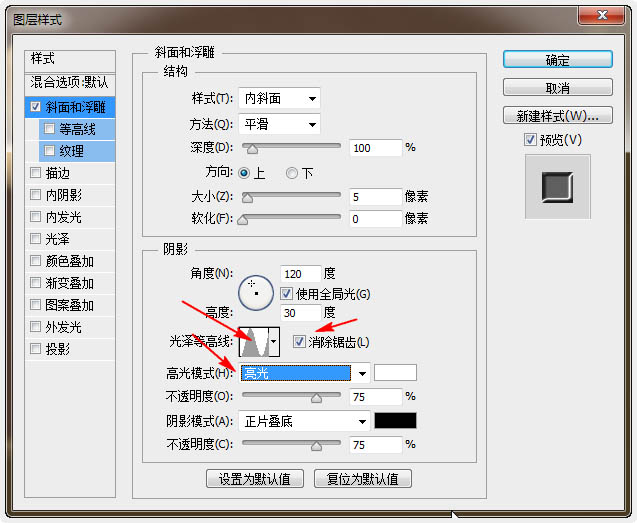Click the 大小 value field
Viewport: 637px width, 523px height.
(x=376, y=197)
